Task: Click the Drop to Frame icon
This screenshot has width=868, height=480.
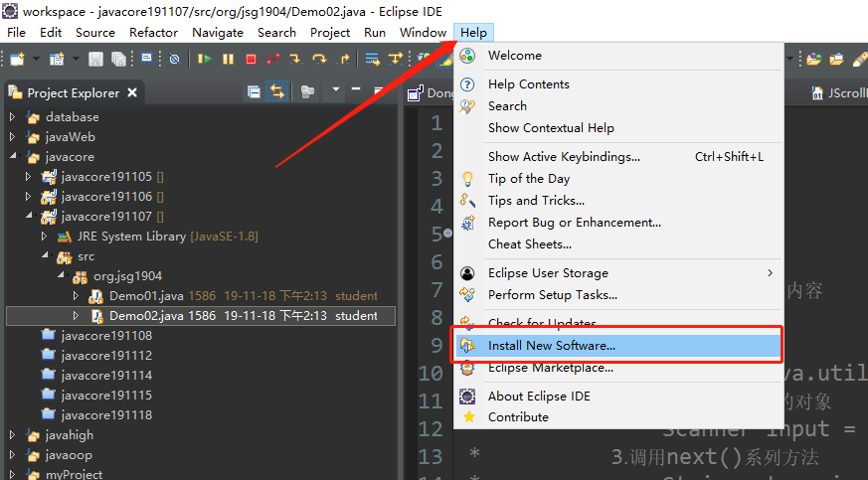Action: click(x=373, y=59)
